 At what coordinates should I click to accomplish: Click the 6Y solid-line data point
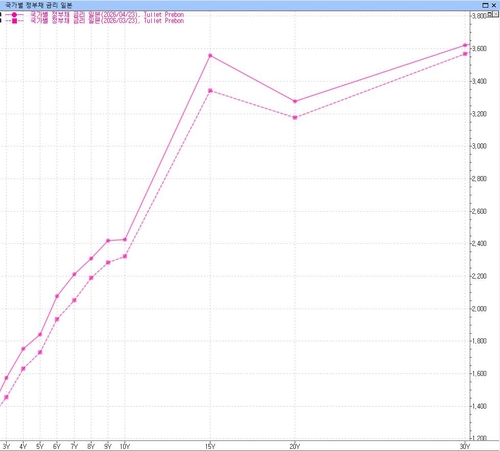(57, 296)
